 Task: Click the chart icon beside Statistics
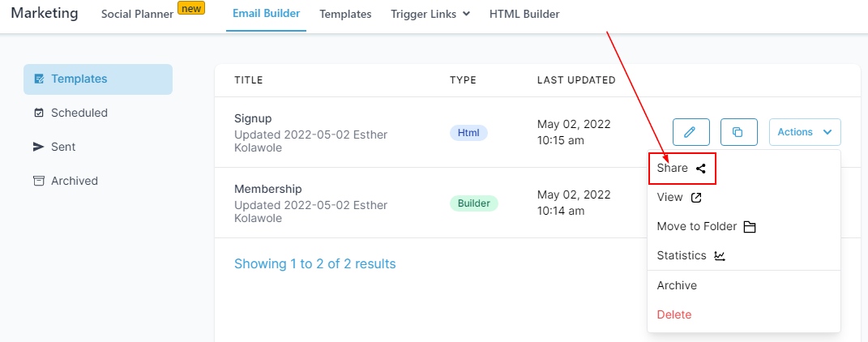720,256
